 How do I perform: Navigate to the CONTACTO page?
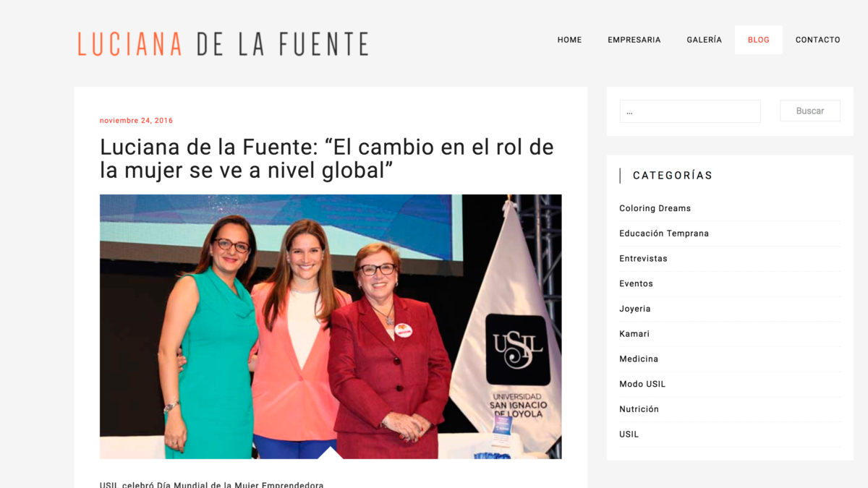click(818, 40)
